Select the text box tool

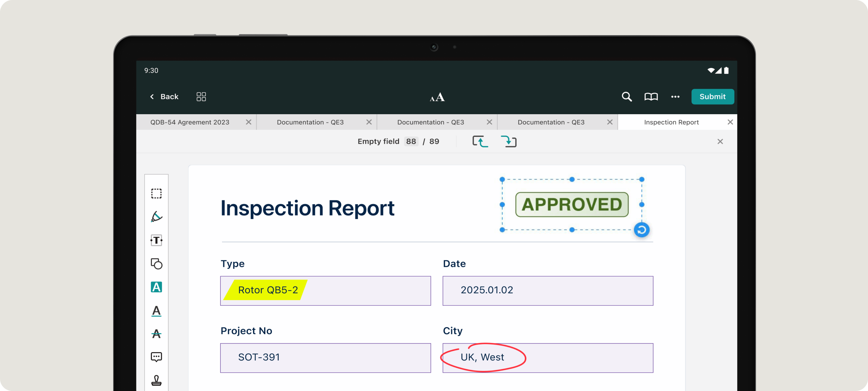(x=156, y=240)
